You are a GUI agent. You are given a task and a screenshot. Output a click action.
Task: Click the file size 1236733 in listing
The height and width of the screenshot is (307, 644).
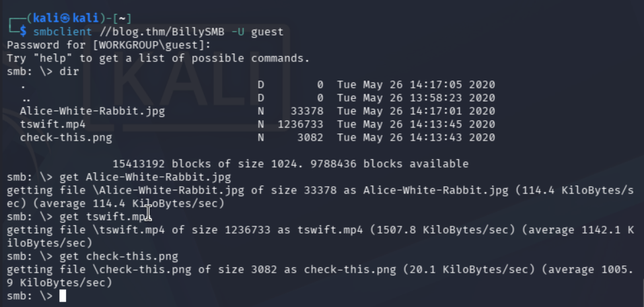(x=301, y=124)
